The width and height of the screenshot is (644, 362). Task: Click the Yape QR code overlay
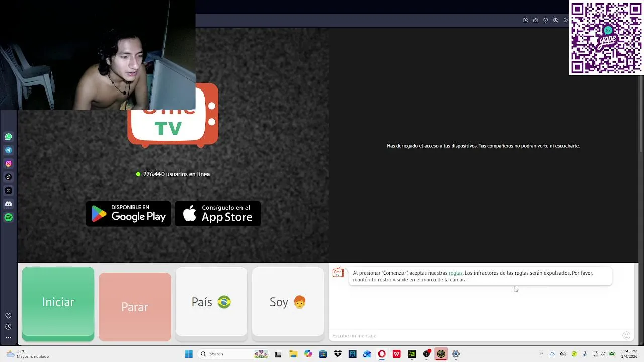tap(606, 38)
